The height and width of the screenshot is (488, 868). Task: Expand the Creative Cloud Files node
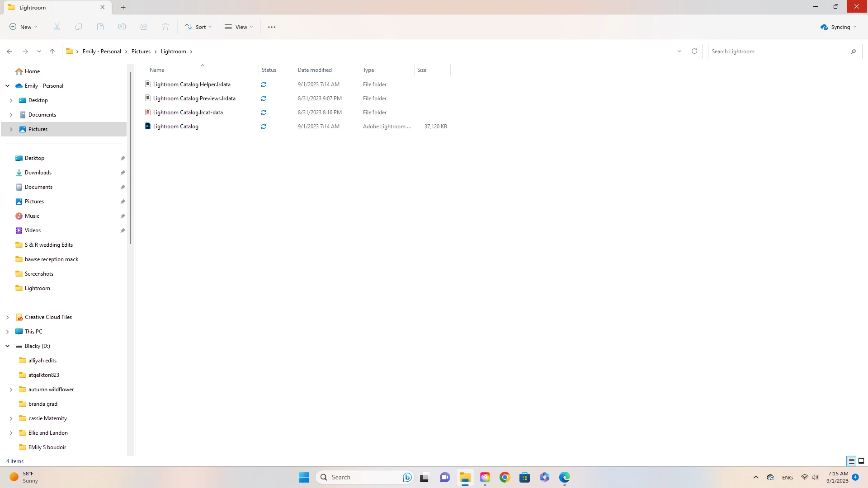tap(8, 317)
